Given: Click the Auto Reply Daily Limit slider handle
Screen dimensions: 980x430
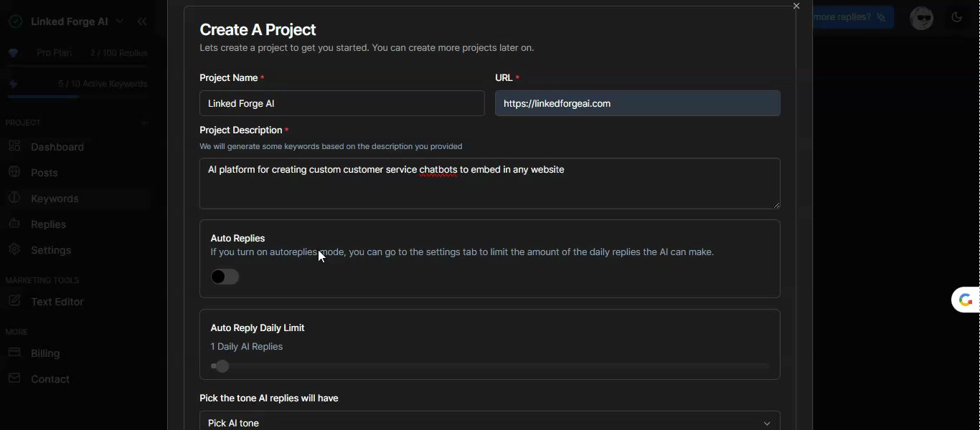Looking at the screenshot, I should 222,366.
